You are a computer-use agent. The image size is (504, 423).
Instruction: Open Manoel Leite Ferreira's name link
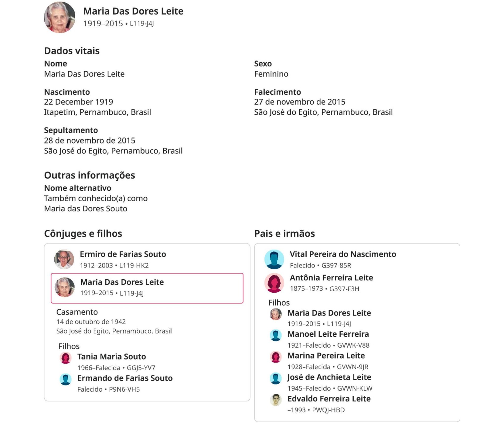click(x=328, y=334)
